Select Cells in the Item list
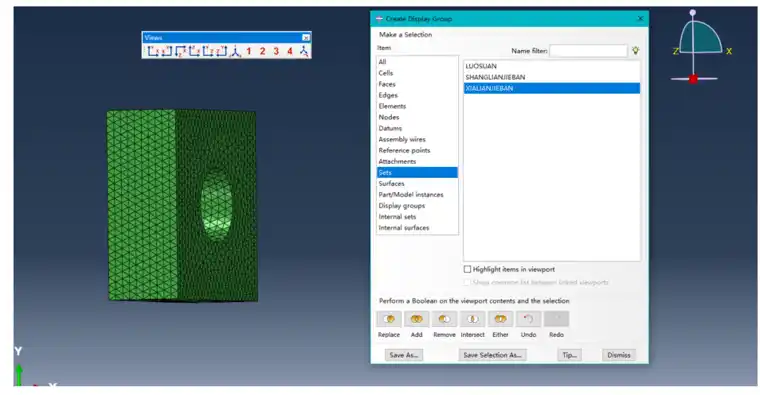The image size is (760, 395). 417,73
